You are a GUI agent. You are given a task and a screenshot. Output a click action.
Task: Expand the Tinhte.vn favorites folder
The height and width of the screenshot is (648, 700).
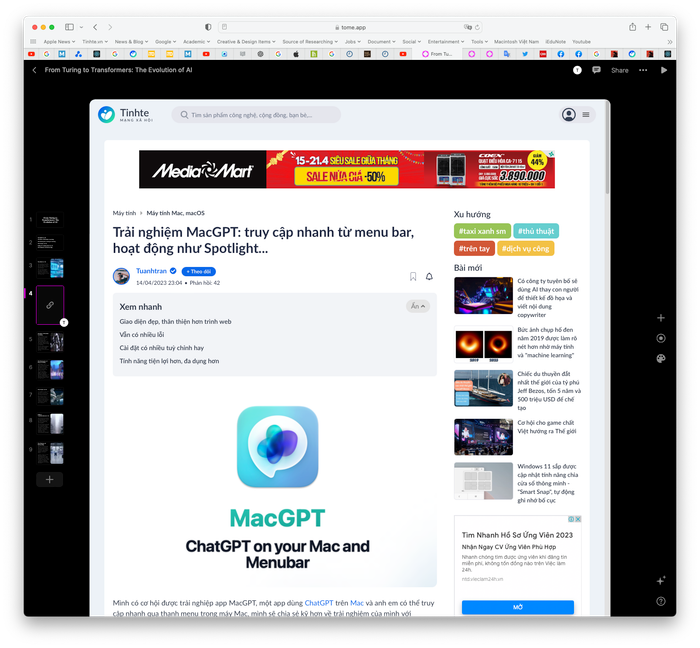(x=95, y=42)
